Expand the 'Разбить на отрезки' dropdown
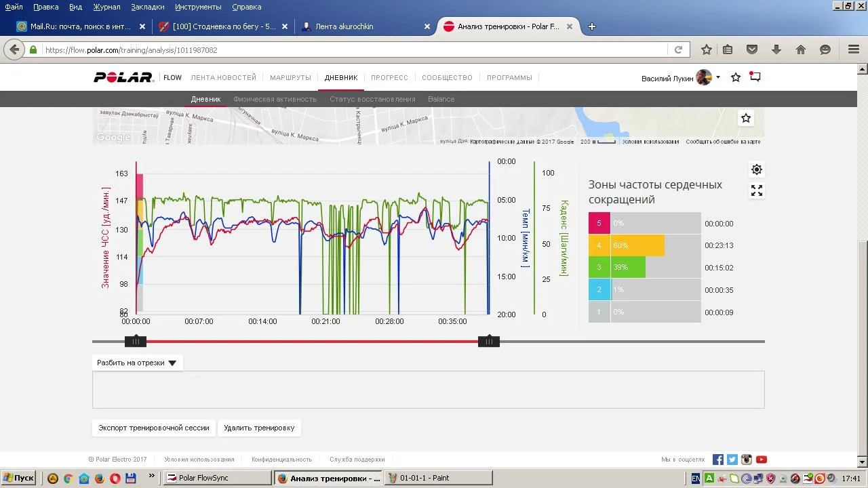 (x=137, y=363)
